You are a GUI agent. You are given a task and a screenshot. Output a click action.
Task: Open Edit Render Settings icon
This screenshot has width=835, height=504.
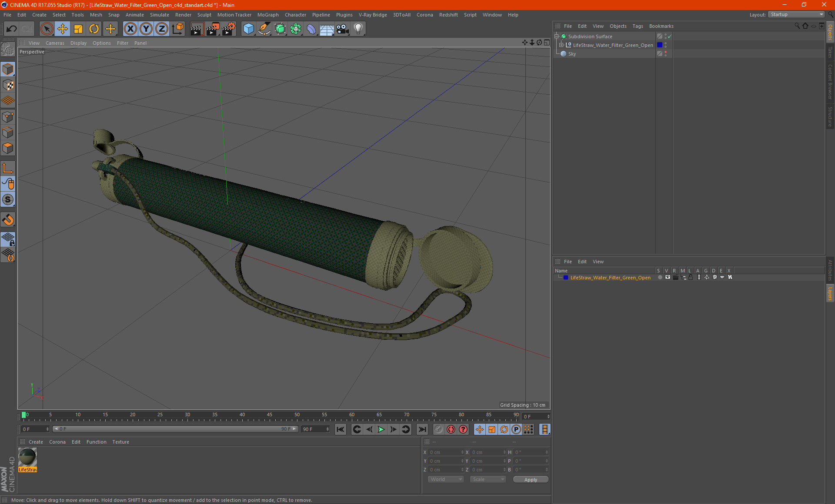point(229,29)
